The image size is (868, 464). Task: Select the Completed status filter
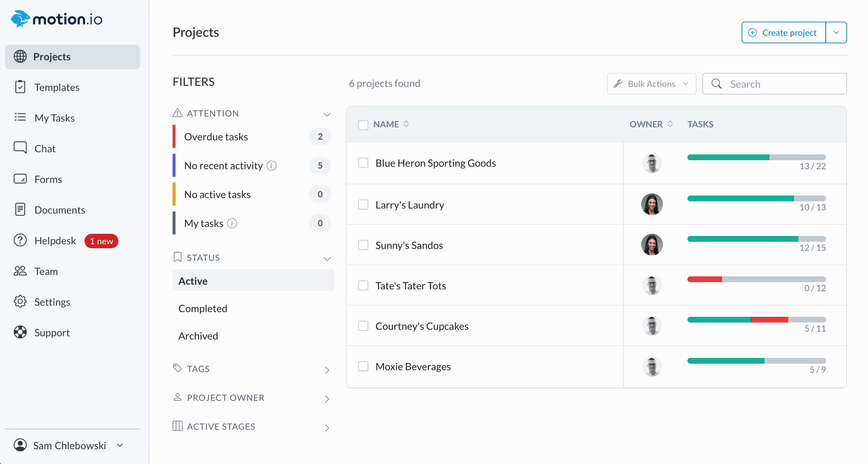(x=203, y=308)
